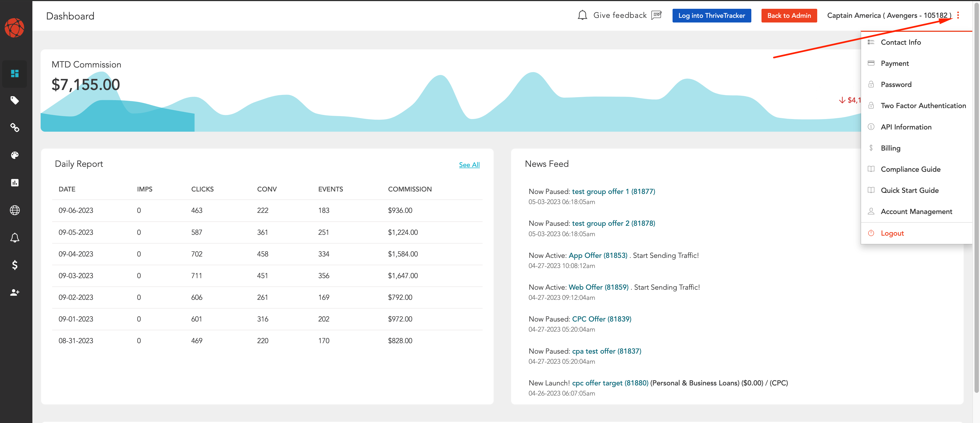Screen dimensions: 980x423
Task: Click the 09-02-2023 date cell
Action: coord(76,297)
